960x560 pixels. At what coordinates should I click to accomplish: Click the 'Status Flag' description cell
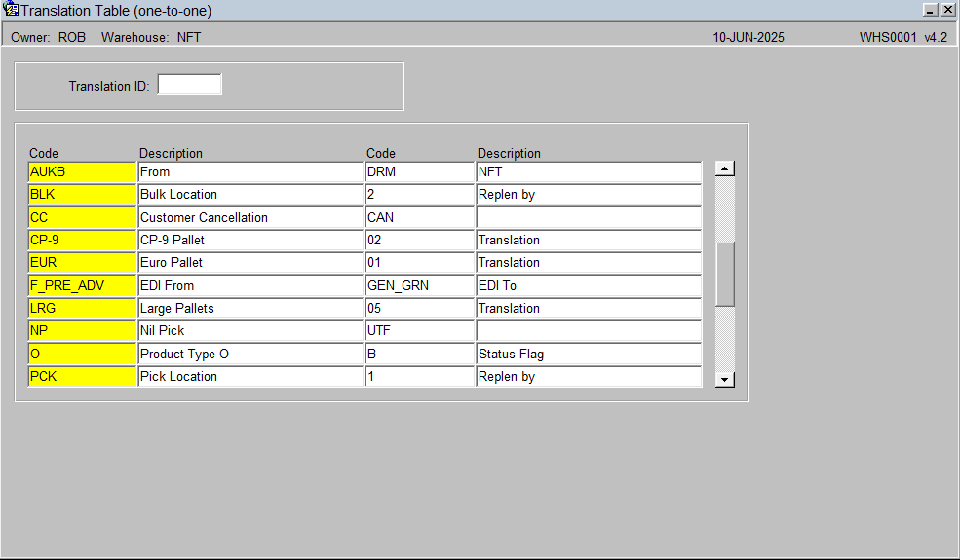click(589, 354)
